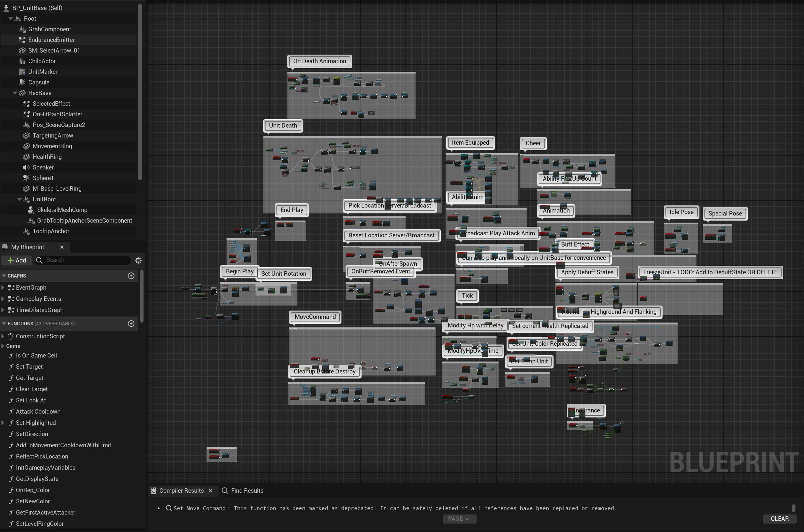Click the Add button in My Blueprint
The height and width of the screenshot is (532, 804).
tap(16, 260)
